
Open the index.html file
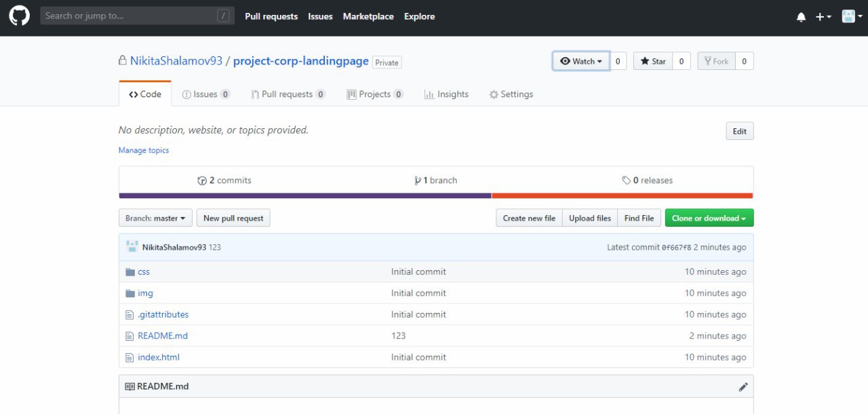pos(159,358)
